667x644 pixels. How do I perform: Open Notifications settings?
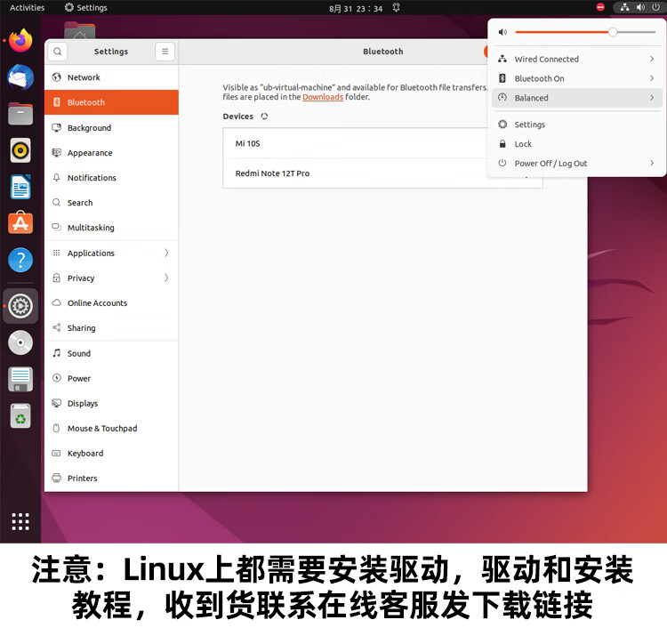111,178
